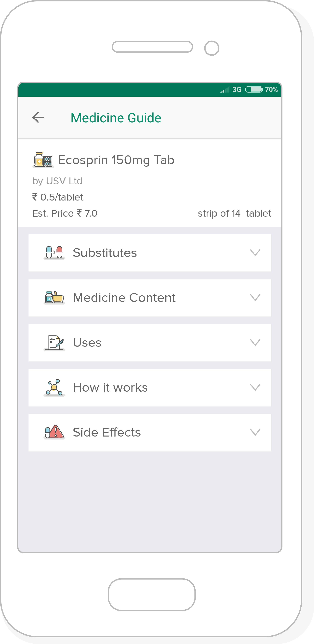Click the Ecosprin medicine bottle icon
The height and width of the screenshot is (644, 314).
(43, 160)
